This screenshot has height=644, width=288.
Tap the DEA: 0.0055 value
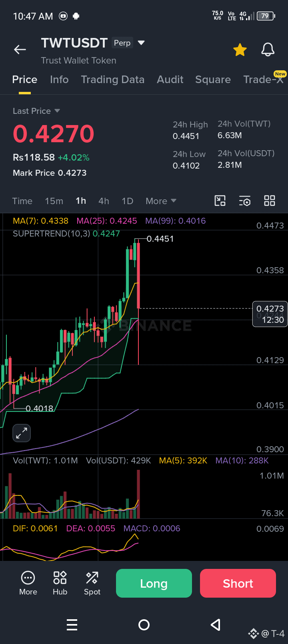tap(91, 529)
